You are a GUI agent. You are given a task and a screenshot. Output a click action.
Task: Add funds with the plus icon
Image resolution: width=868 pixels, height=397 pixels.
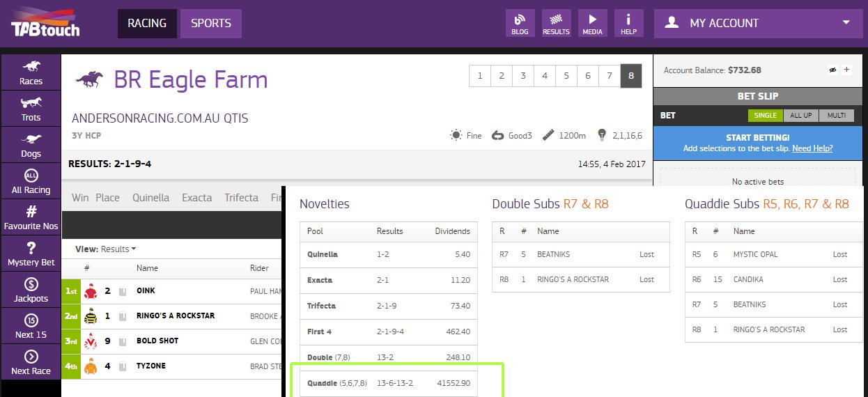click(x=846, y=70)
